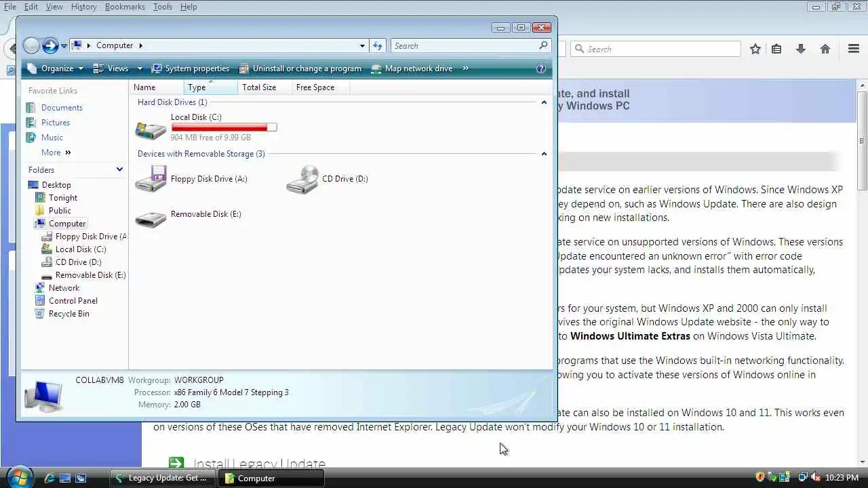The height and width of the screenshot is (488, 868).
Task: Click the Help question mark icon
Action: [x=541, y=68]
